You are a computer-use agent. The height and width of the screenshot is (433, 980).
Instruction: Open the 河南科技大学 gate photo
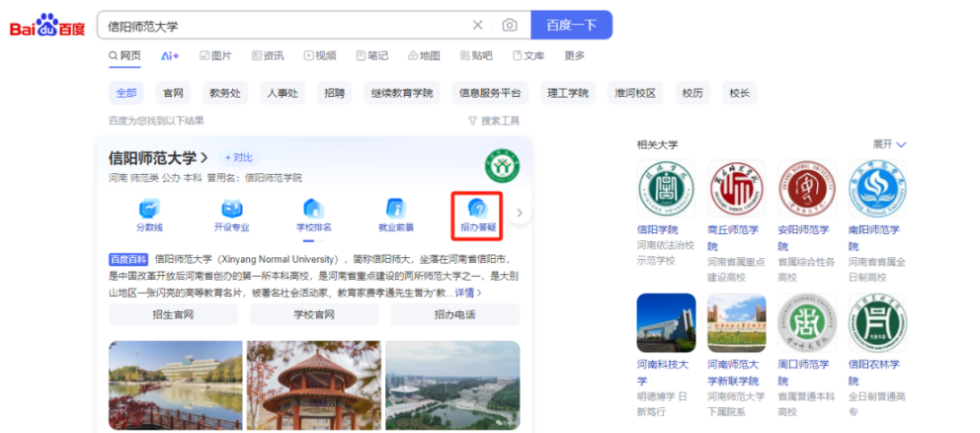(x=666, y=323)
